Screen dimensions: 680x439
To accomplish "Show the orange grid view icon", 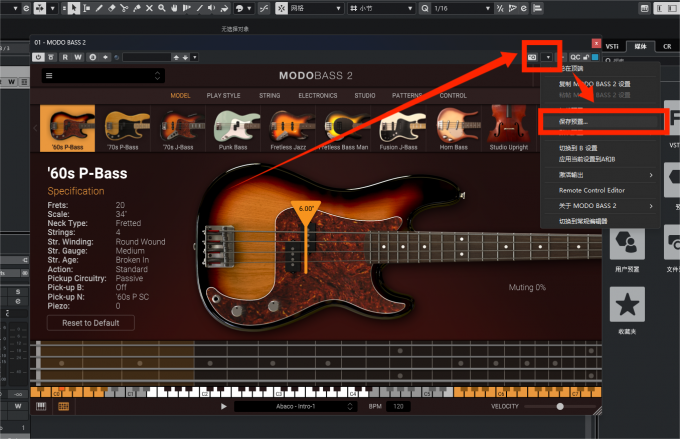I will coord(63,406).
